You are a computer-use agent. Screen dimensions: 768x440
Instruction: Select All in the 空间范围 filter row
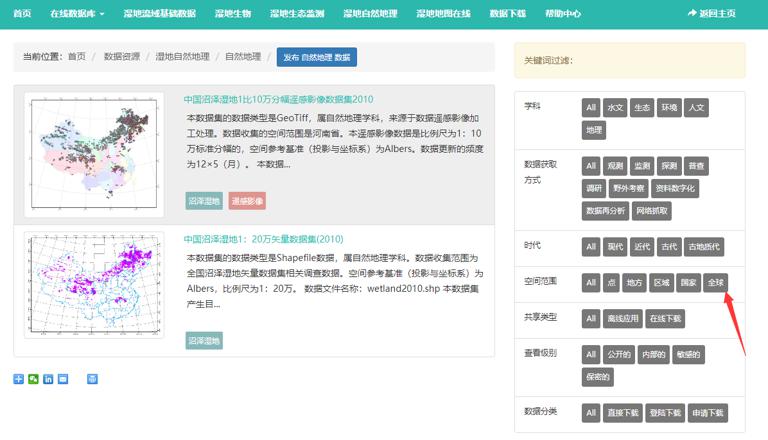point(591,283)
